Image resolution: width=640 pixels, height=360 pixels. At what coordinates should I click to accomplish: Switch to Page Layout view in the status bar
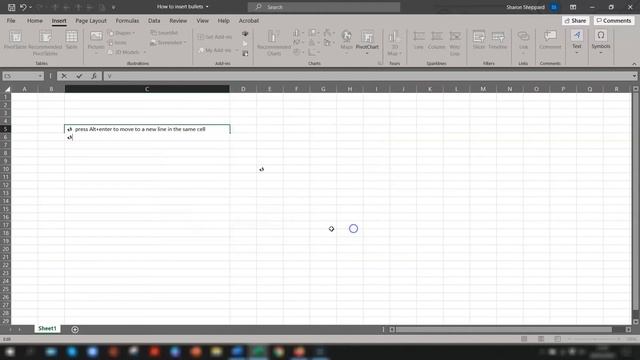click(541, 339)
